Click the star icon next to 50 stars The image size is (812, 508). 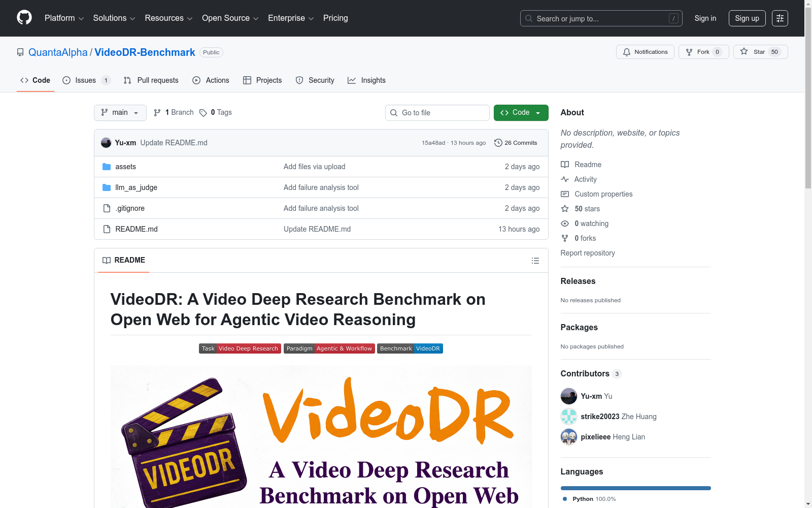(x=565, y=209)
